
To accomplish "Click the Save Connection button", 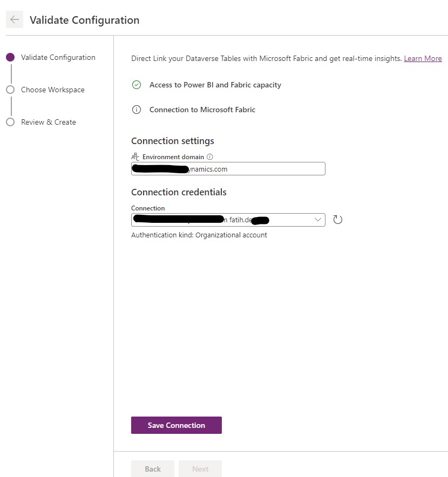I will tap(176, 425).
